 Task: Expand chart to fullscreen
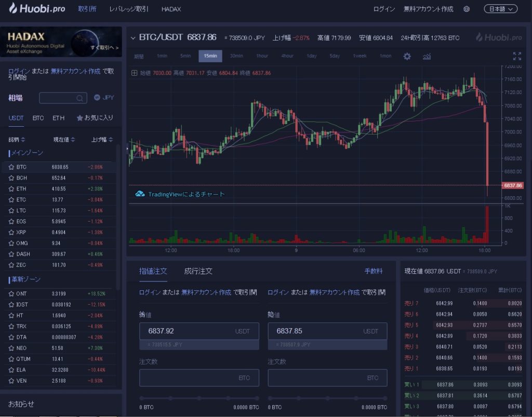(x=517, y=56)
